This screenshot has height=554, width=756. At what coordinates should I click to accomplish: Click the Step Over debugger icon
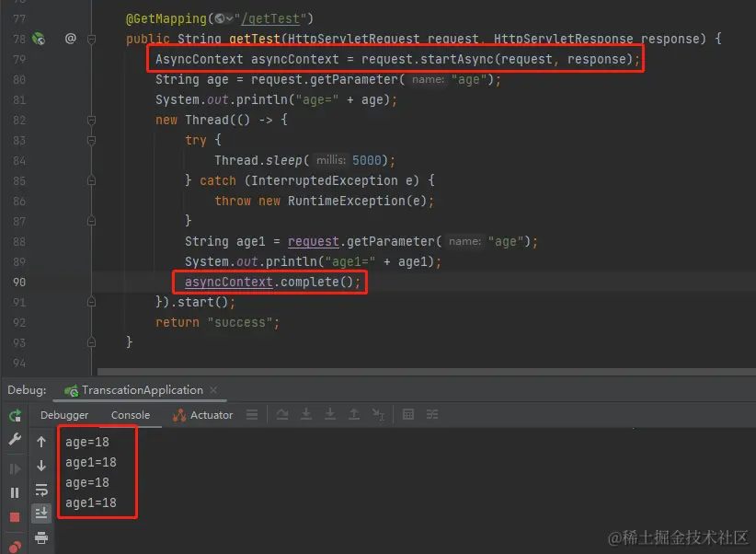[x=282, y=414]
